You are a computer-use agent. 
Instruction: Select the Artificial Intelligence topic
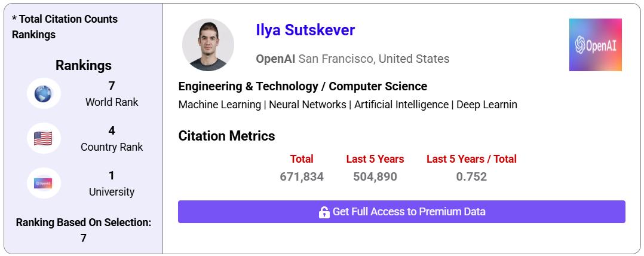401,105
